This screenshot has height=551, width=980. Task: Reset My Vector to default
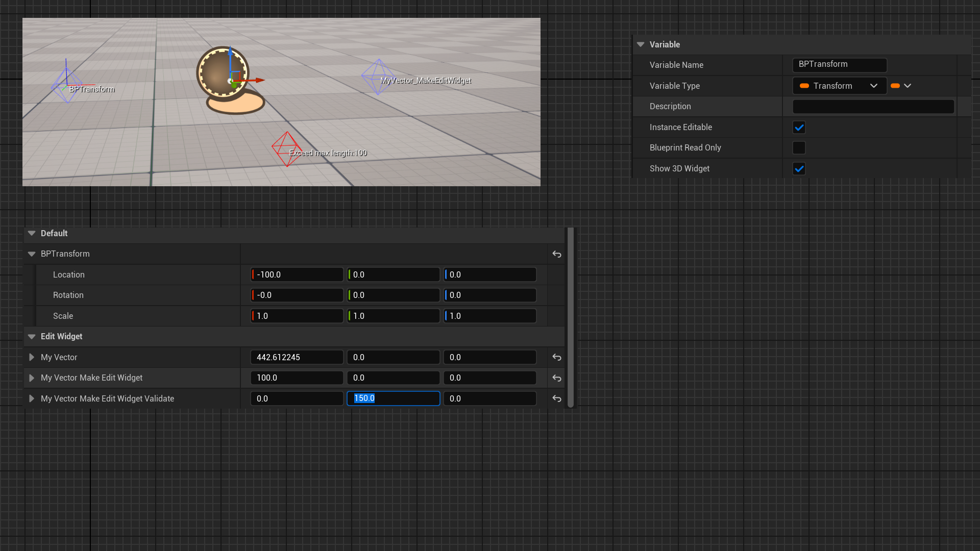pyautogui.click(x=557, y=357)
